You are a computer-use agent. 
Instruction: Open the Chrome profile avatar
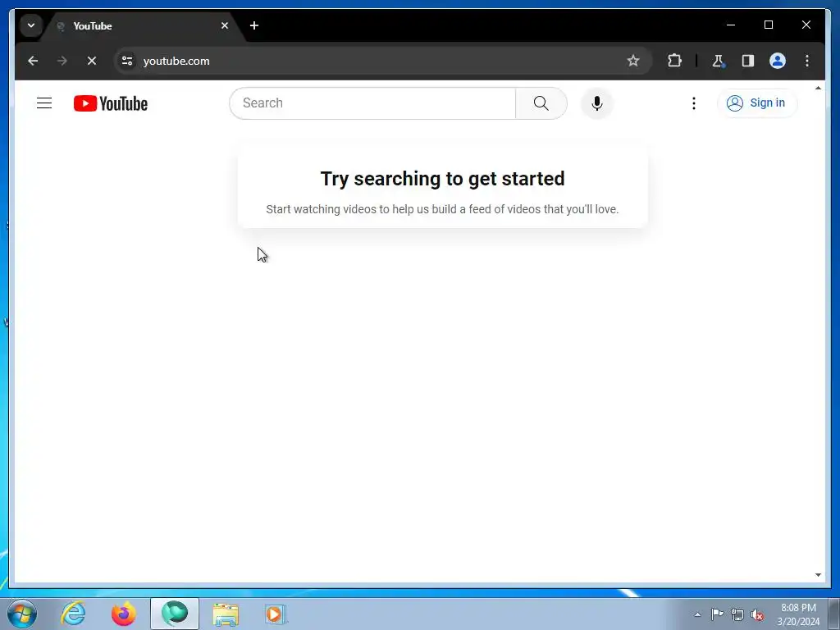pyautogui.click(x=778, y=61)
